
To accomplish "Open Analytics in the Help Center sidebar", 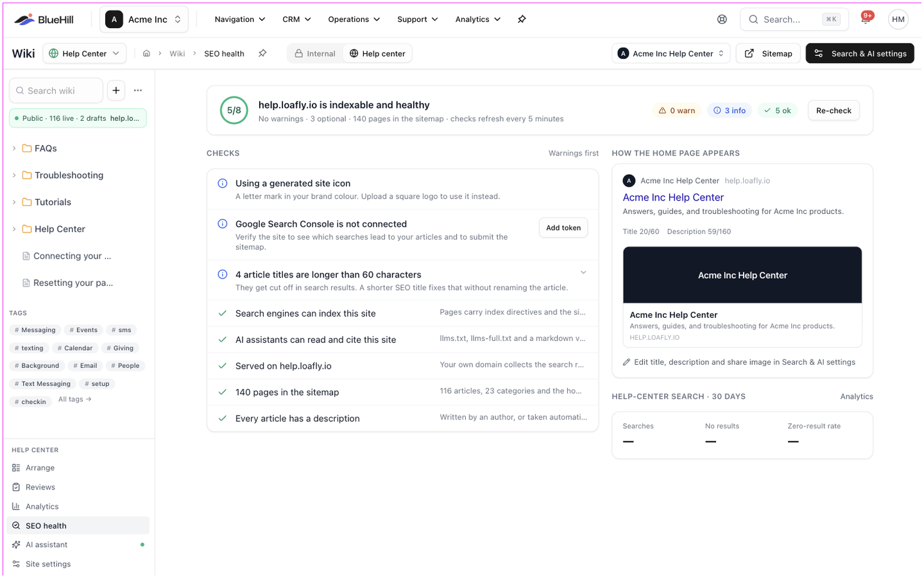I will [78, 506].
